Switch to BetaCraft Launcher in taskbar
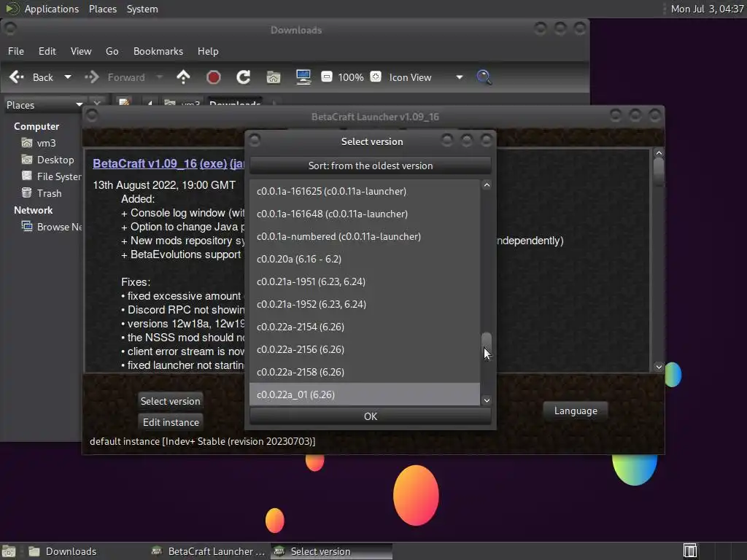 point(208,551)
